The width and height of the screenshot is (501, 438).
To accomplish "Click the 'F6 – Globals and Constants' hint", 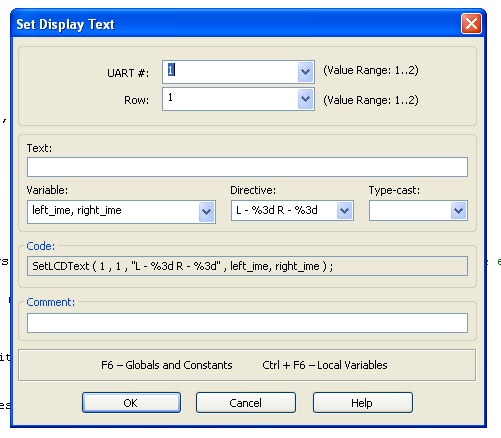I will (x=167, y=365).
